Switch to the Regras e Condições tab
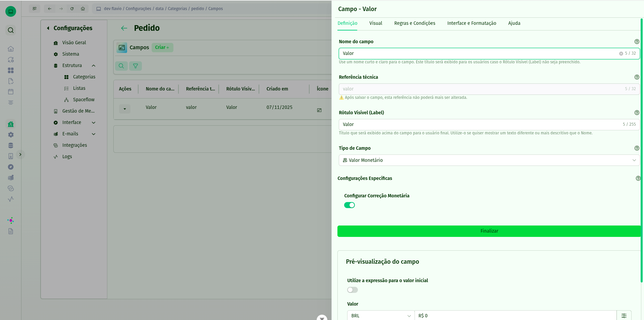Image resolution: width=644 pixels, height=320 pixels. coord(415,23)
